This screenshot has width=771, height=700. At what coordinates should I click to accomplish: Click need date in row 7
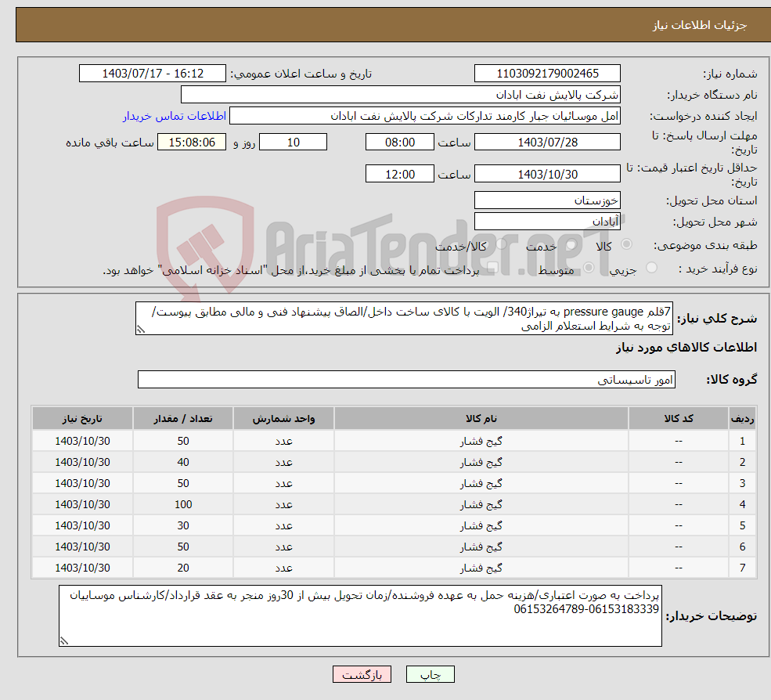coord(82,568)
